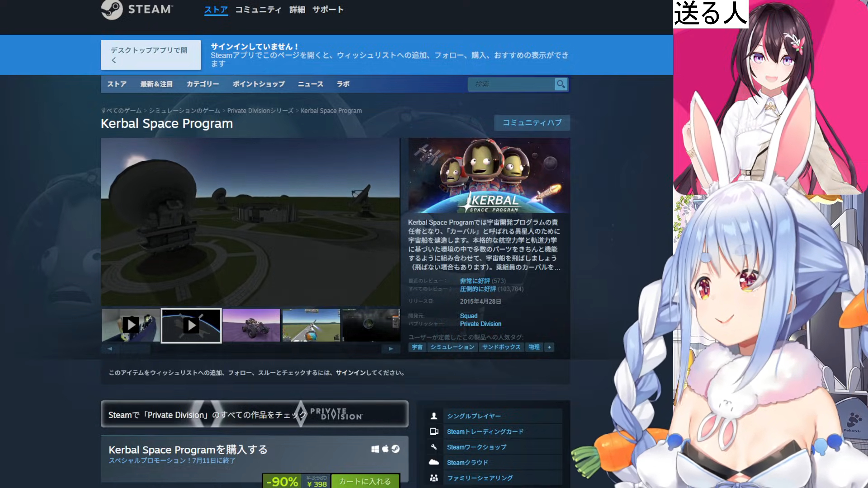This screenshot has height=488, width=868.
Task: Click the search magnifier icon
Action: [x=561, y=84]
